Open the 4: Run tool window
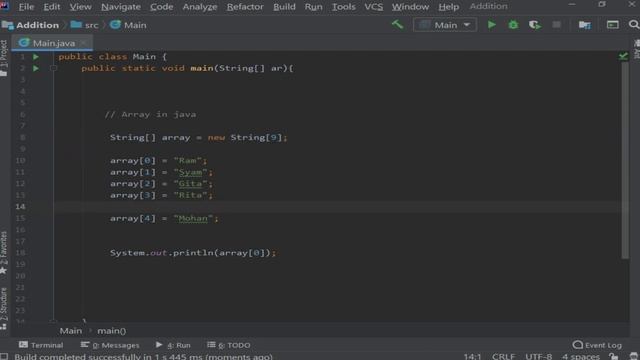 point(173,345)
